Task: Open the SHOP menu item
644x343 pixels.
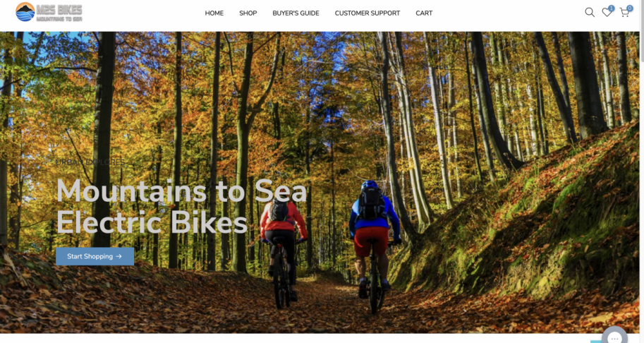Action: click(248, 13)
